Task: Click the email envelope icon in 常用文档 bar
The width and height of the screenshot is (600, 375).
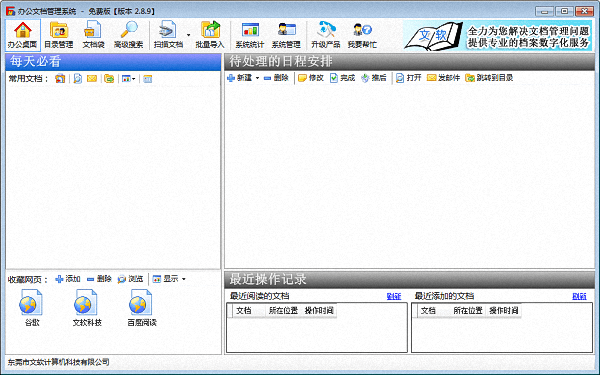Action: tap(92, 79)
